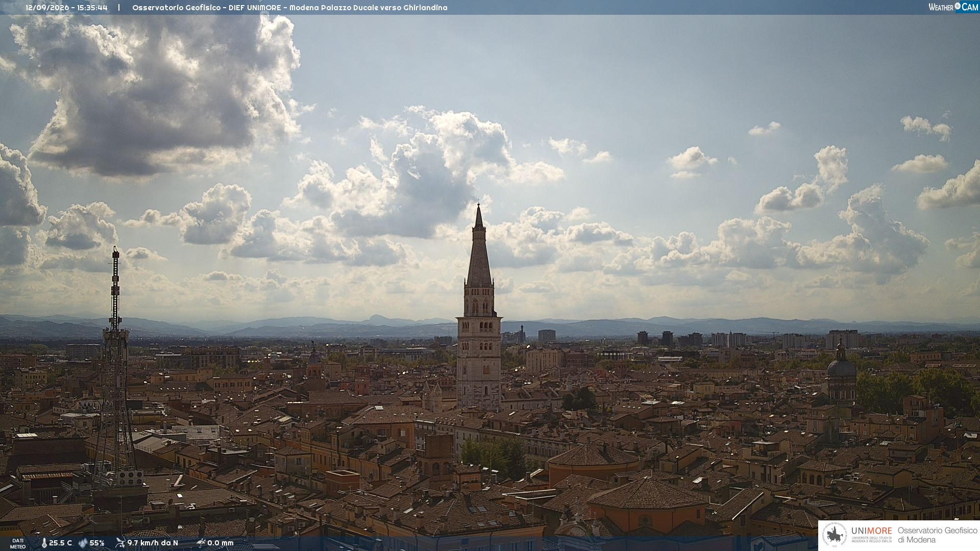Click the Osservatorio Geofisico di Modena text
Screen dimensions: 980x551
(937, 535)
